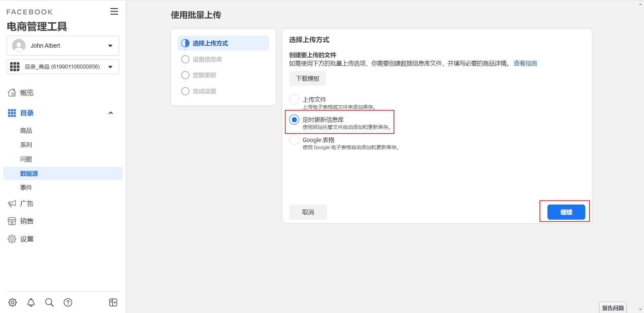The image size is (644, 313).
Task: Open the 商品 submenu item
Action: (26, 131)
